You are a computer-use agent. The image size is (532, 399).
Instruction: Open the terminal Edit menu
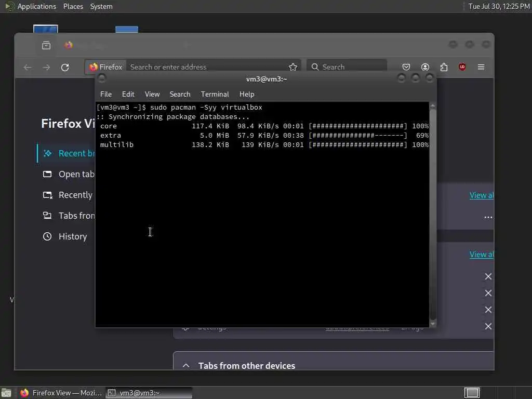(x=128, y=95)
